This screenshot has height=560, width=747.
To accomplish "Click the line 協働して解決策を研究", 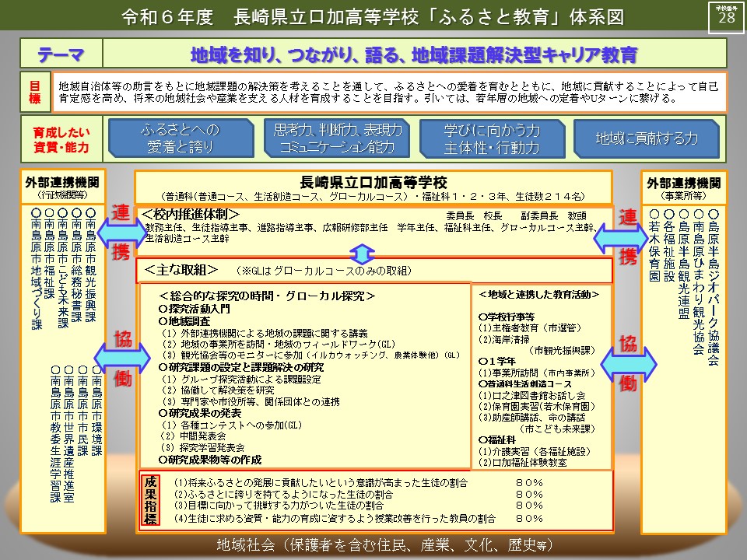I will (218, 390).
